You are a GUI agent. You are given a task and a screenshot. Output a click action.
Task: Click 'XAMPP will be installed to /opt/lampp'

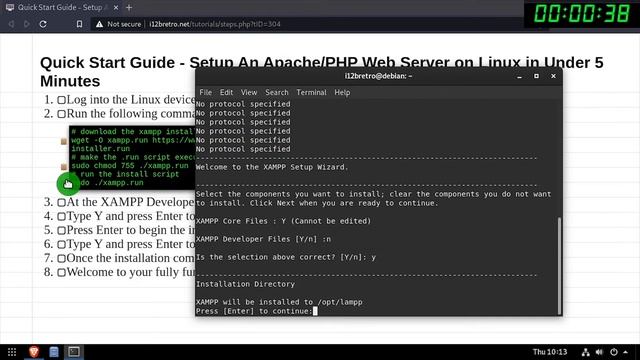click(x=279, y=302)
